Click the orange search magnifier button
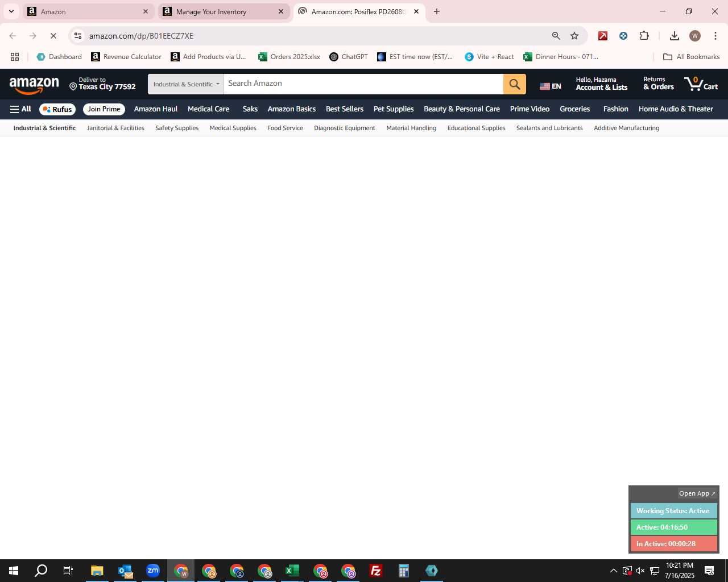 tap(514, 84)
